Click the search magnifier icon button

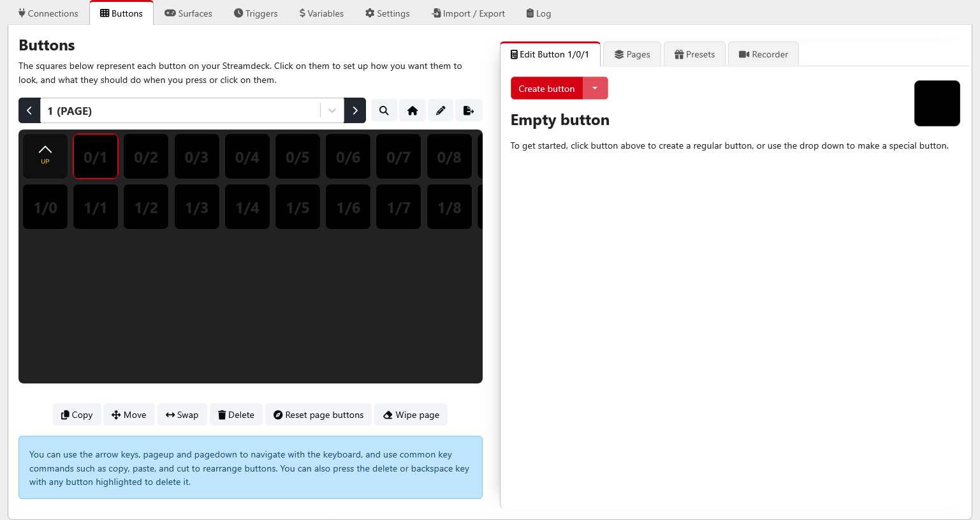coord(384,110)
